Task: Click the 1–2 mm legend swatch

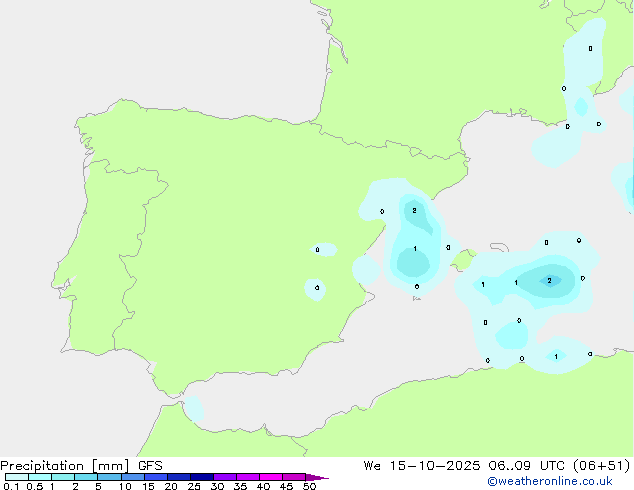Action: click(63, 477)
